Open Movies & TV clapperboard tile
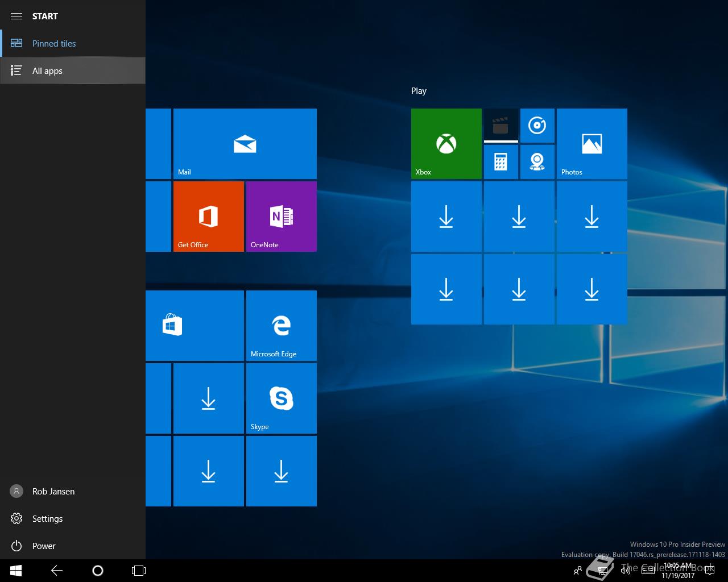The image size is (728, 582). click(501, 126)
